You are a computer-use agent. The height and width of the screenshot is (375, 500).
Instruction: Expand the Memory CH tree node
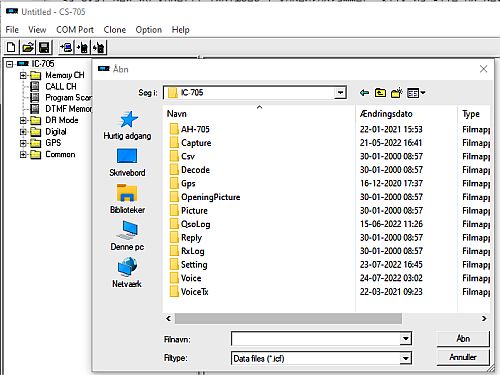pyautogui.click(x=23, y=75)
